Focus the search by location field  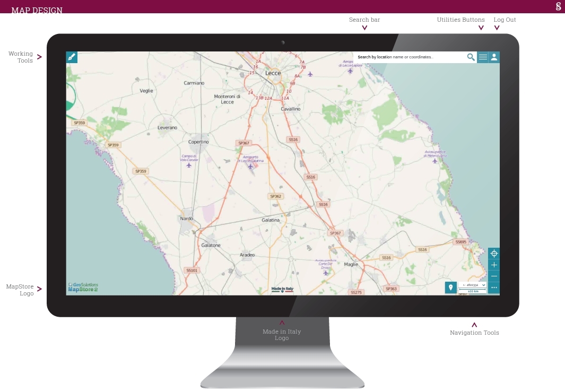click(x=411, y=57)
